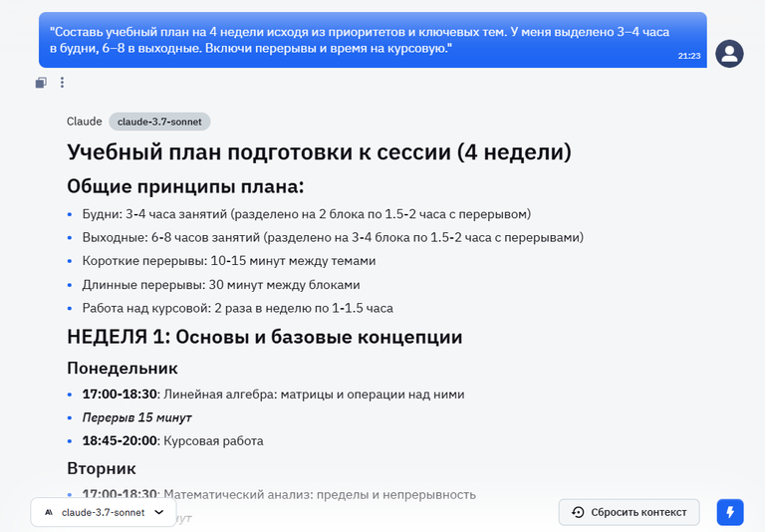Viewport: 765px width, 532px height.
Task: Click the claude-3.7-sonnet model badge
Action: point(159,122)
